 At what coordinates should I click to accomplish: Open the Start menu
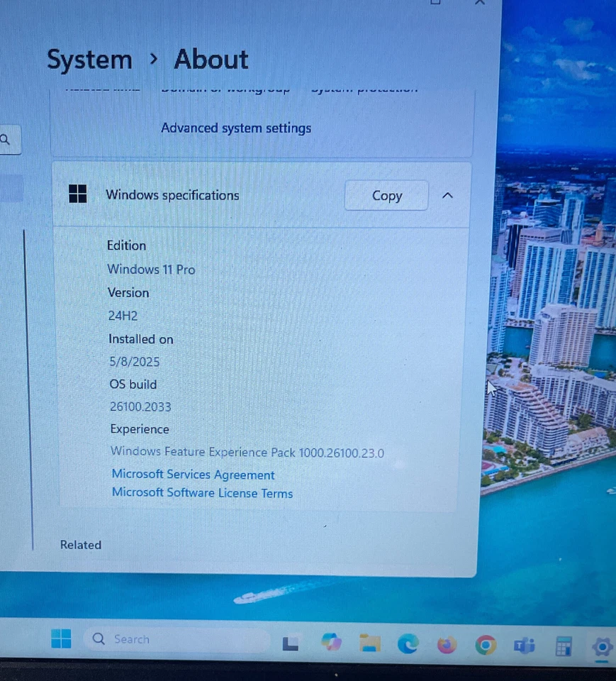(60, 639)
